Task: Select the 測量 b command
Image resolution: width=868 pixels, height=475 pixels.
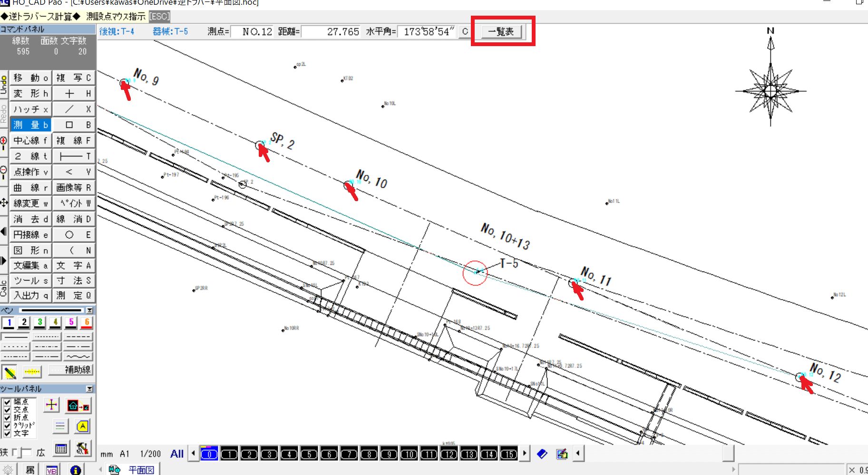Action: (x=30, y=125)
